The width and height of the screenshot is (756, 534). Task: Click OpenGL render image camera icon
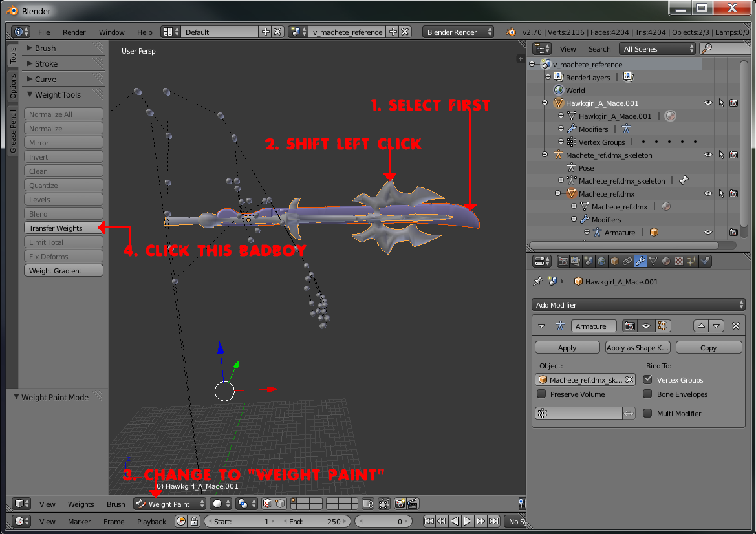(400, 504)
